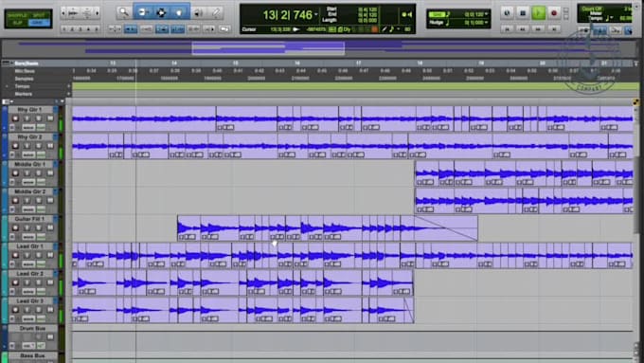Click the Fast Forward transport button

(538, 29)
